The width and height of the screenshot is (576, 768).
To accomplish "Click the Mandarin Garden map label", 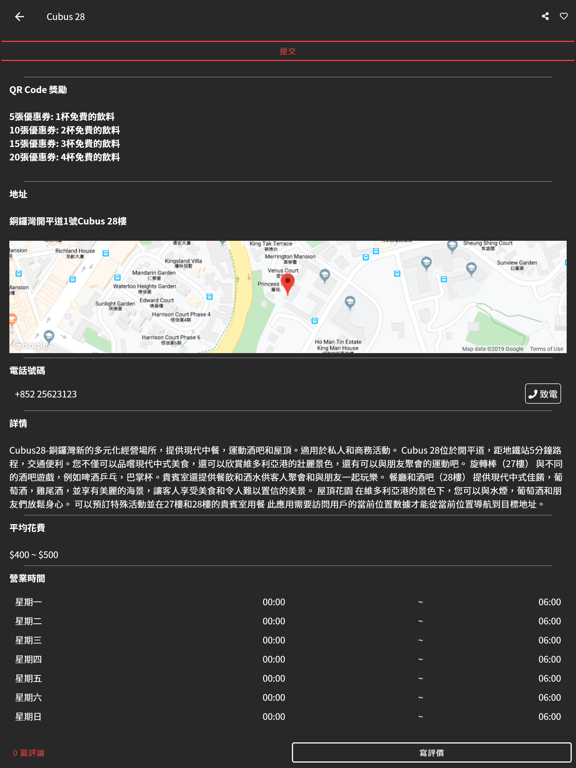I will tap(154, 273).
